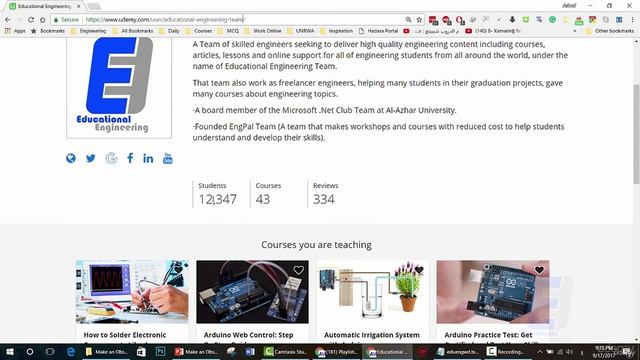The height and width of the screenshot is (360, 640).
Task: Wishlist the Arduino Practice Test course heart
Action: (x=539, y=270)
